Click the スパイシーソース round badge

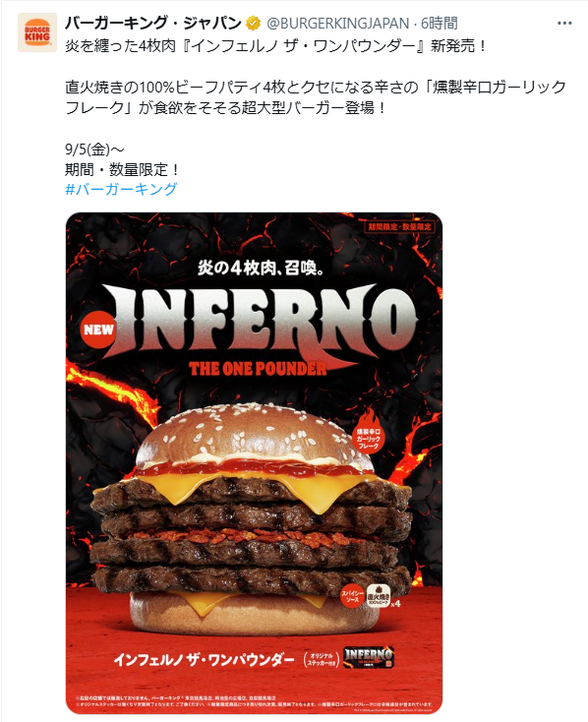coord(352,596)
